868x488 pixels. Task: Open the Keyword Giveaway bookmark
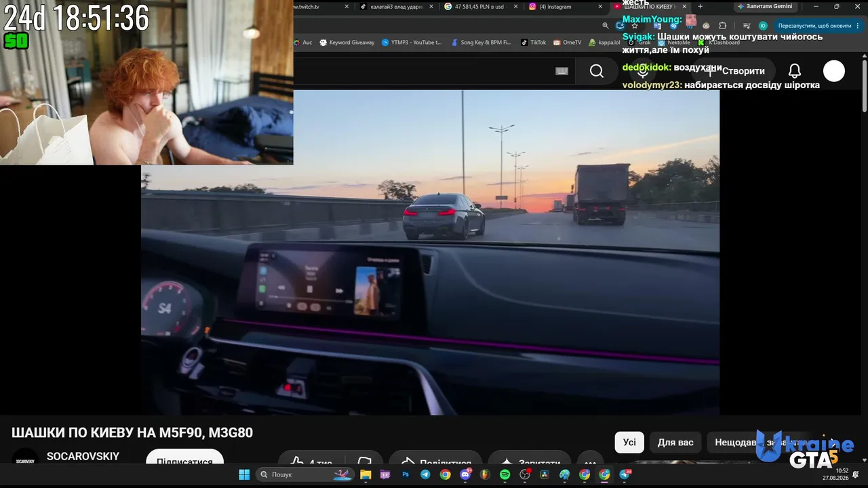[x=347, y=42]
